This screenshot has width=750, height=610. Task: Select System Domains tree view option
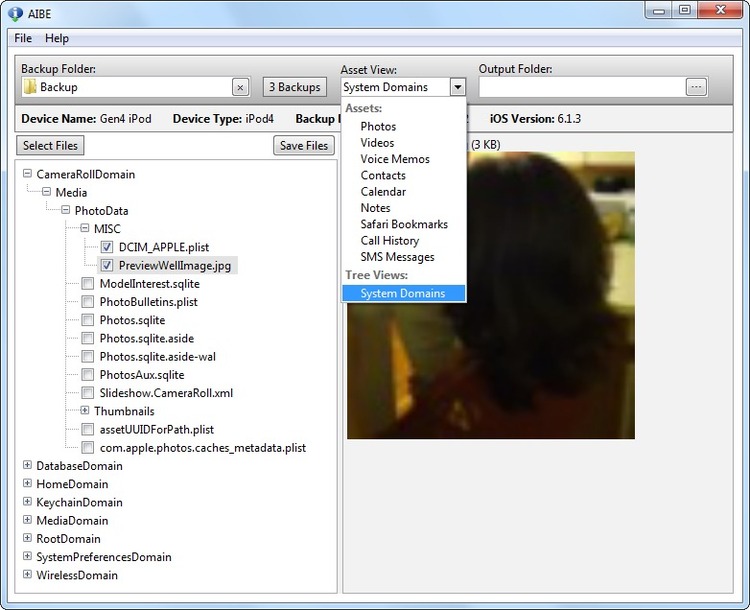click(404, 293)
